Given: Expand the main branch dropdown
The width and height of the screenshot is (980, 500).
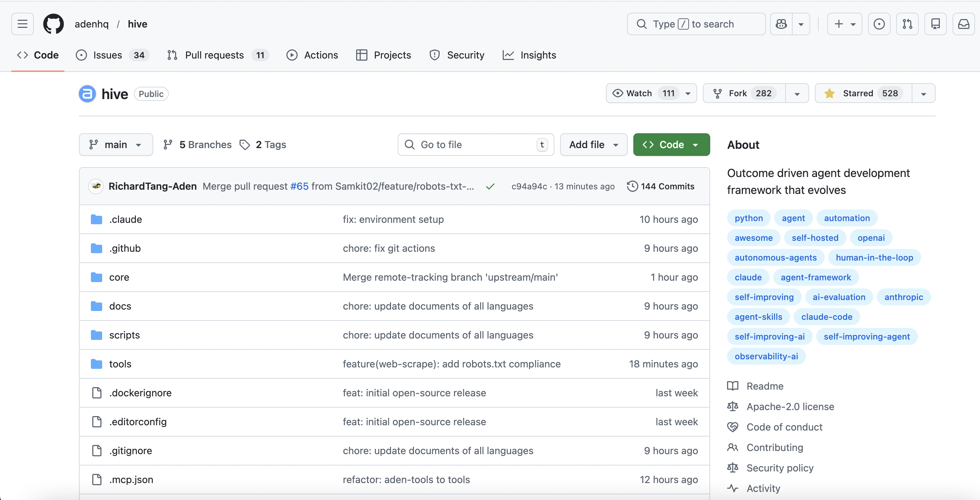Looking at the screenshot, I should (116, 145).
